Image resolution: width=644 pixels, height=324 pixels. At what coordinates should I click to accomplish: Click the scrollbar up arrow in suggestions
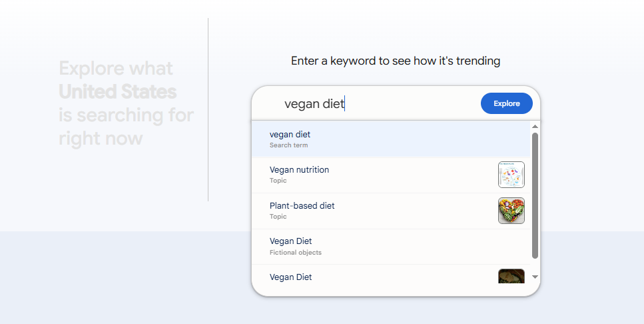(x=535, y=127)
